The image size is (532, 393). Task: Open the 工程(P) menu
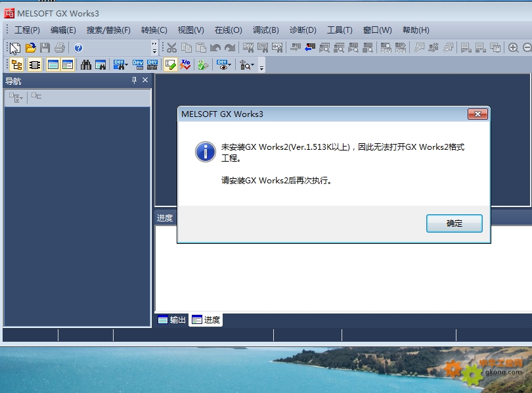pos(27,30)
